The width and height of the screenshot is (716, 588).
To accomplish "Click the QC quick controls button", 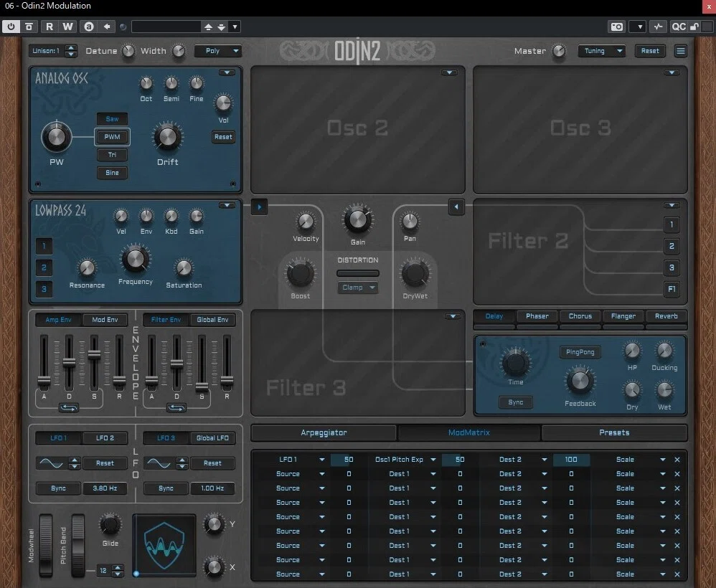I will (679, 27).
